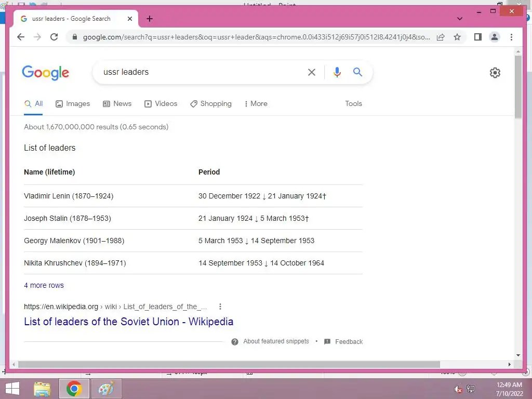
Task: Switch to News results
Action: [117, 104]
